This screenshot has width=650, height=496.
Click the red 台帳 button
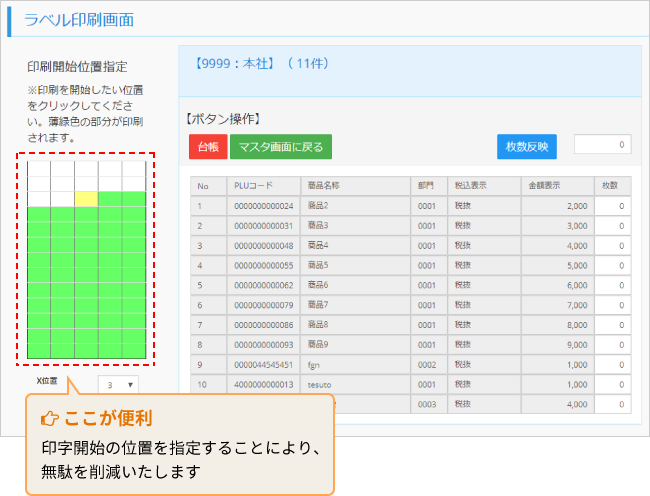coord(208,147)
